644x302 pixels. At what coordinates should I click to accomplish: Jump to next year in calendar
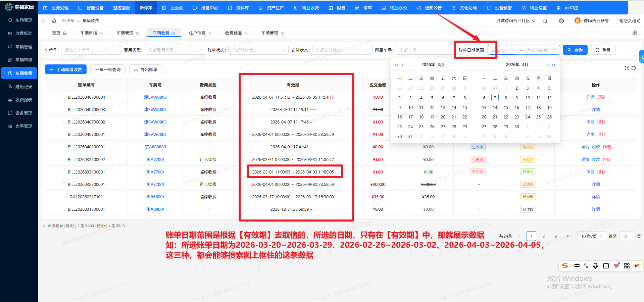point(554,65)
